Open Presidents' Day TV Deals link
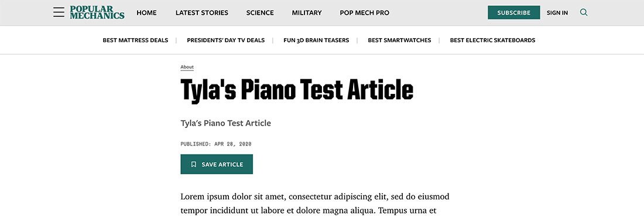This screenshot has width=644, height=220. point(226,40)
